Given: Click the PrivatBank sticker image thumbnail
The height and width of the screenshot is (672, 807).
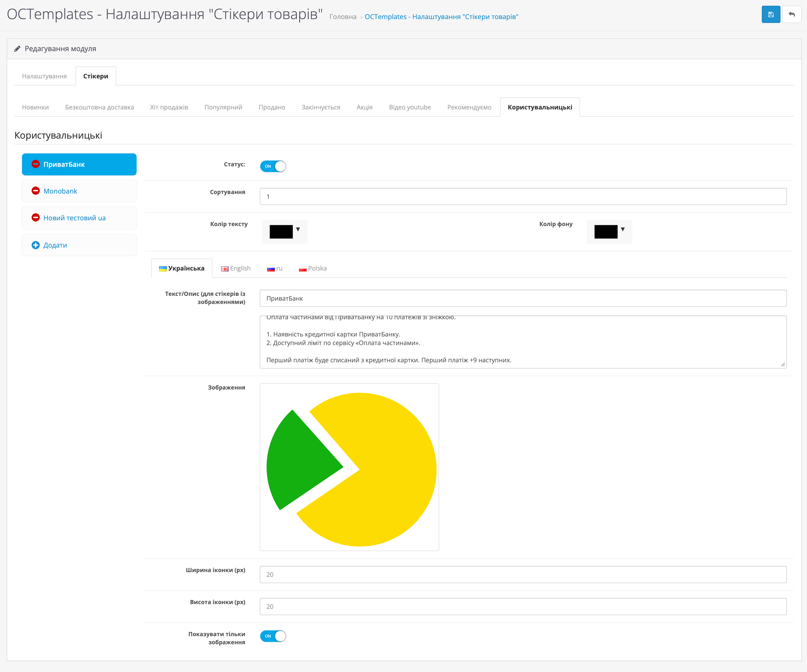Looking at the screenshot, I should (349, 467).
